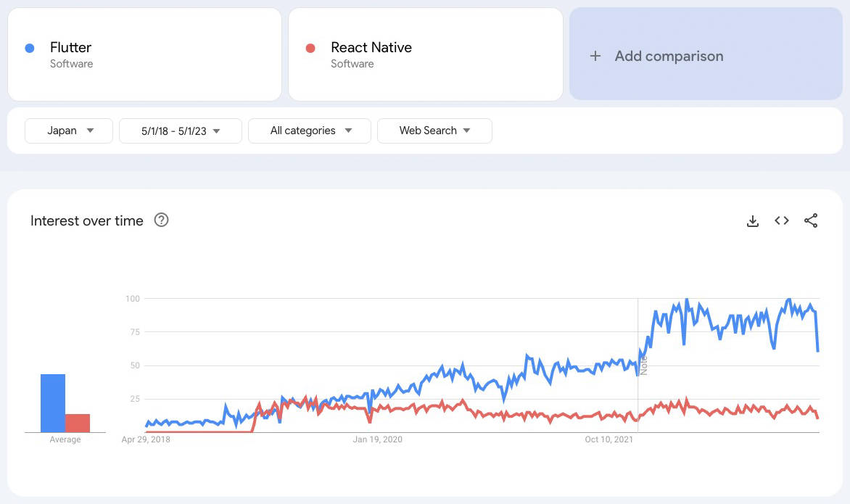The image size is (850, 504).
Task: Click the red React Native average bar
Action: [x=78, y=424]
